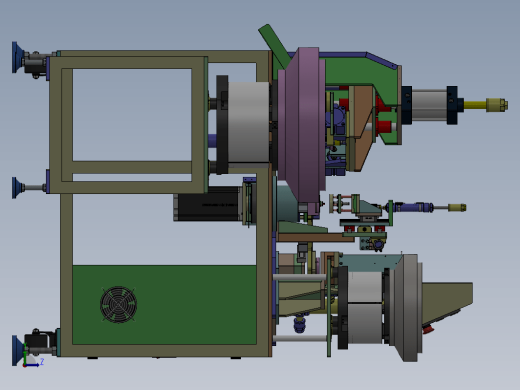Select the yellow piston rod of large cylinder
520x390 pixels.
coord(475,105)
